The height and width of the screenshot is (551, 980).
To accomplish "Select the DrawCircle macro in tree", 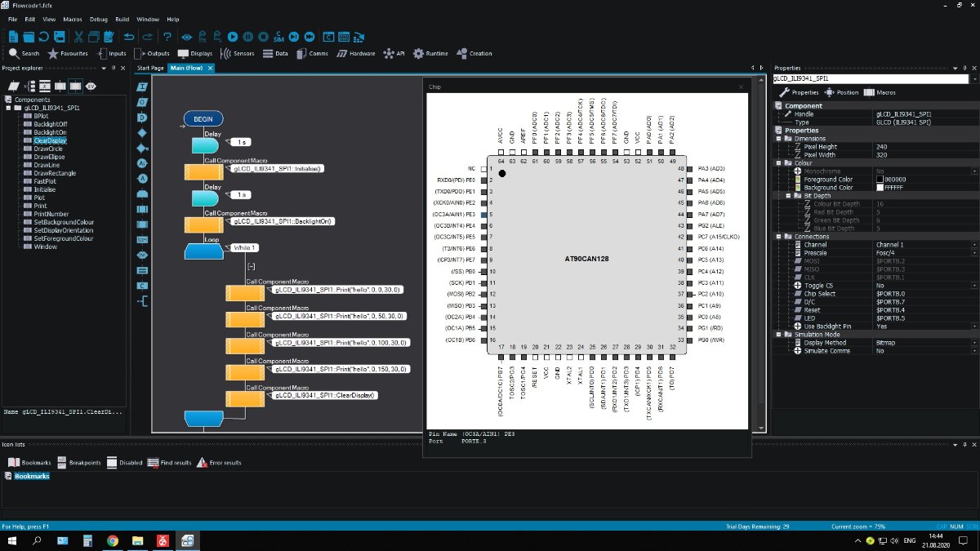I will click(48, 149).
